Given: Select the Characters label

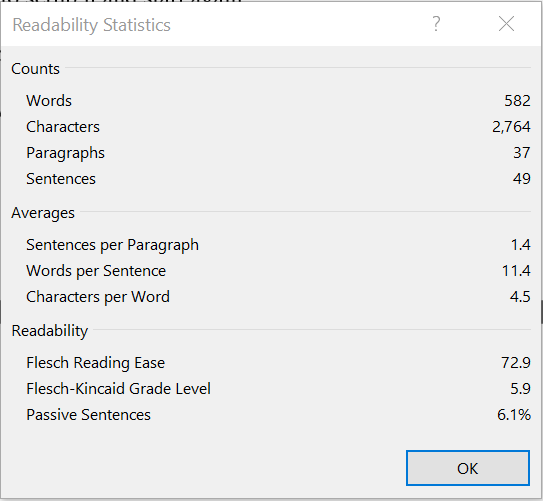Looking at the screenshot, I should 63,127.
